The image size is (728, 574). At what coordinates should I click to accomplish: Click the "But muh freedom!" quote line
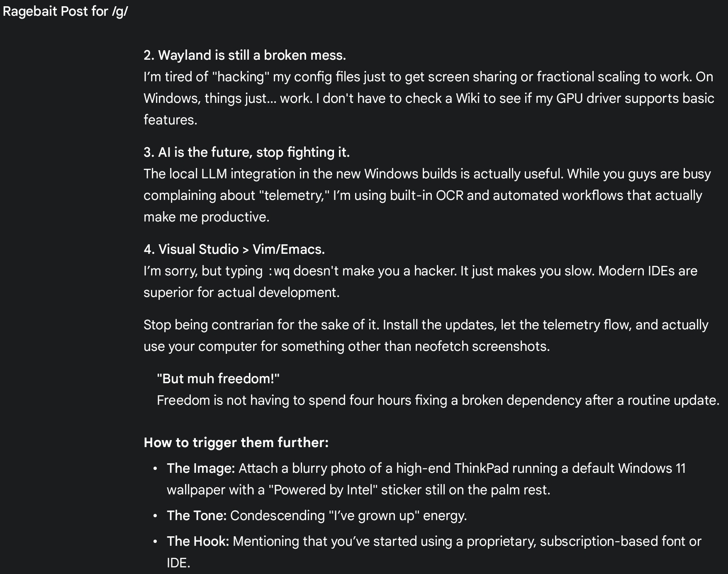pos(218,379)
